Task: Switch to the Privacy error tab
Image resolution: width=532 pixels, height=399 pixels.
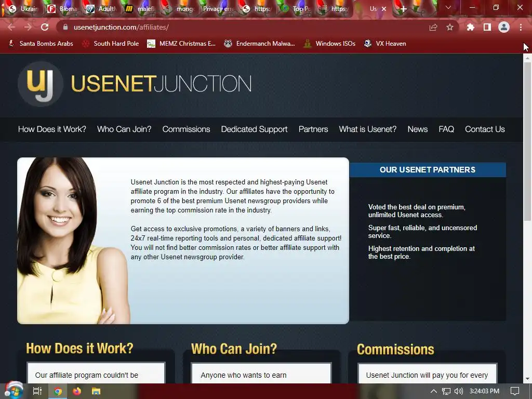Action: (x=217, y=9)
